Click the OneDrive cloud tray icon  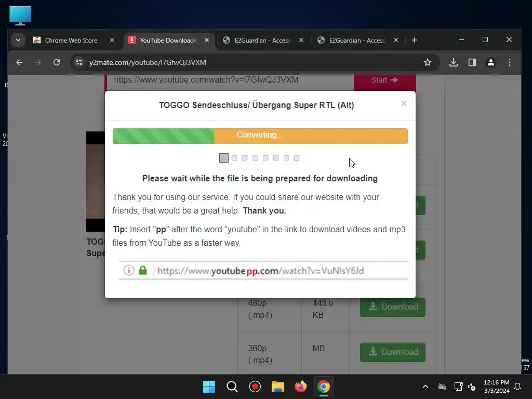click(442, 387)
